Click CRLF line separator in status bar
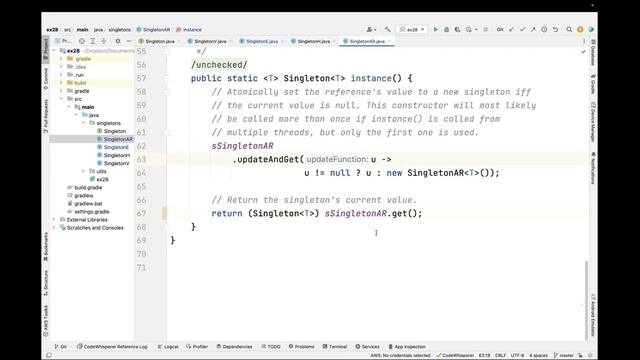640x360 pixels. [500, 356]
